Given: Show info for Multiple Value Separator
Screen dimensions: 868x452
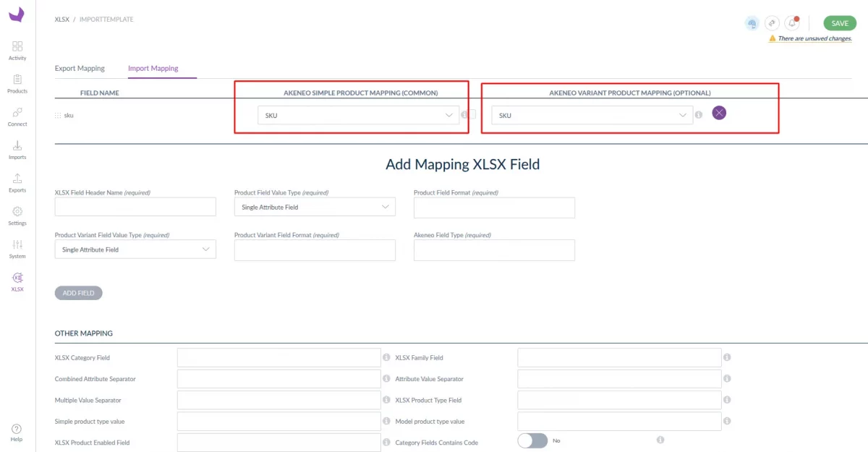Looking at the screenshot, I should [x=386, y=399].
